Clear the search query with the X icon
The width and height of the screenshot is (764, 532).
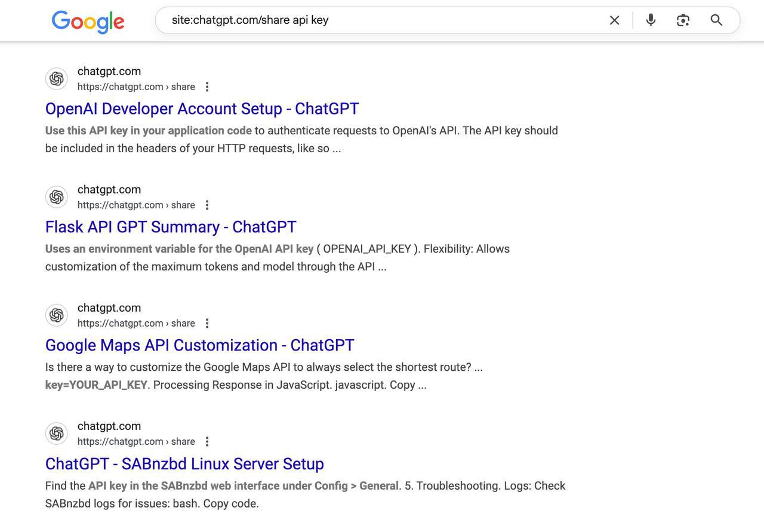point(614,20)
